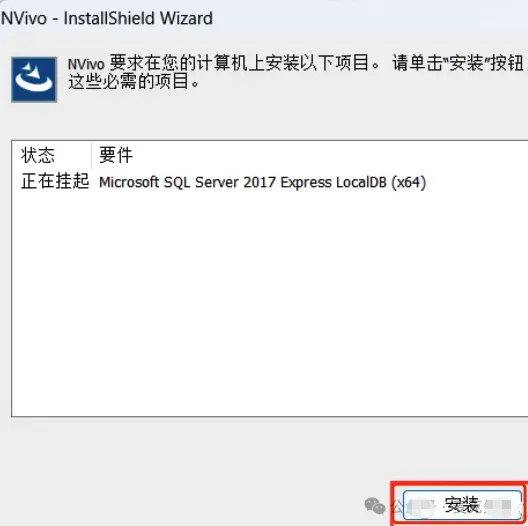Click the WeChat logo watermark icon

(x=375, y=506)
